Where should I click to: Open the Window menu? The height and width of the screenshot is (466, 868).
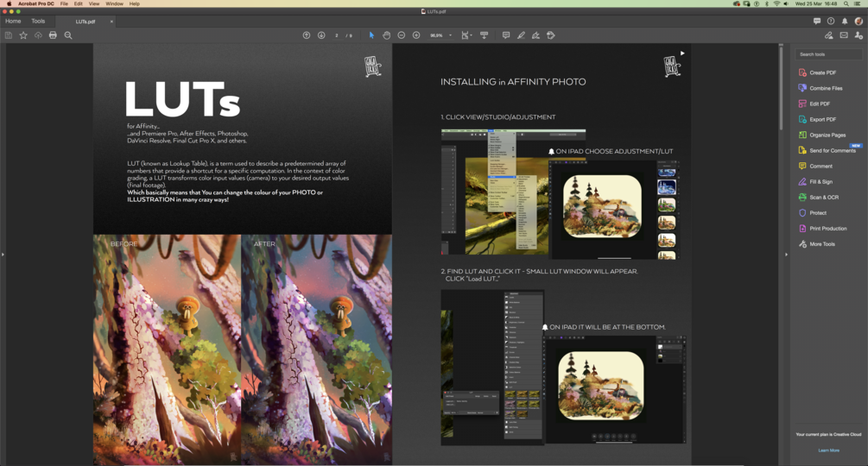(x=115, y=3)
